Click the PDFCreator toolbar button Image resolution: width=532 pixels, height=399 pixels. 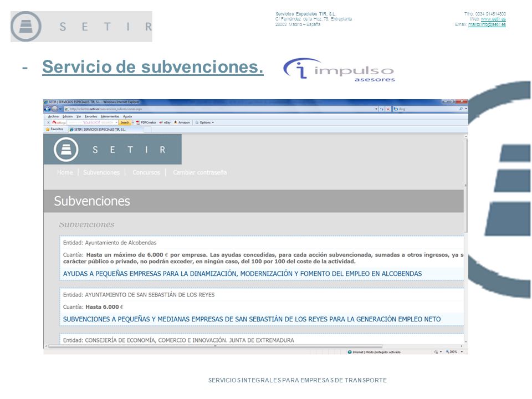point(146,122)
